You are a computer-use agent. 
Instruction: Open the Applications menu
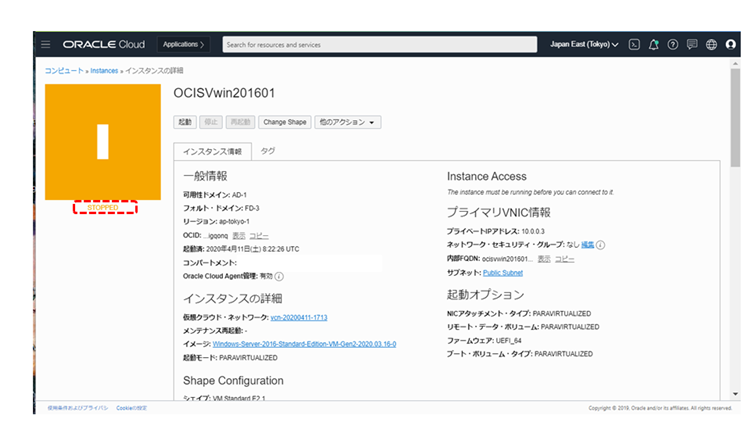[184, 44]
